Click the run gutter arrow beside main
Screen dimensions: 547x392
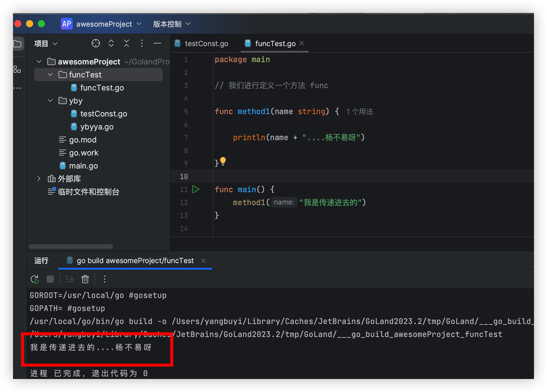(196, 189)
